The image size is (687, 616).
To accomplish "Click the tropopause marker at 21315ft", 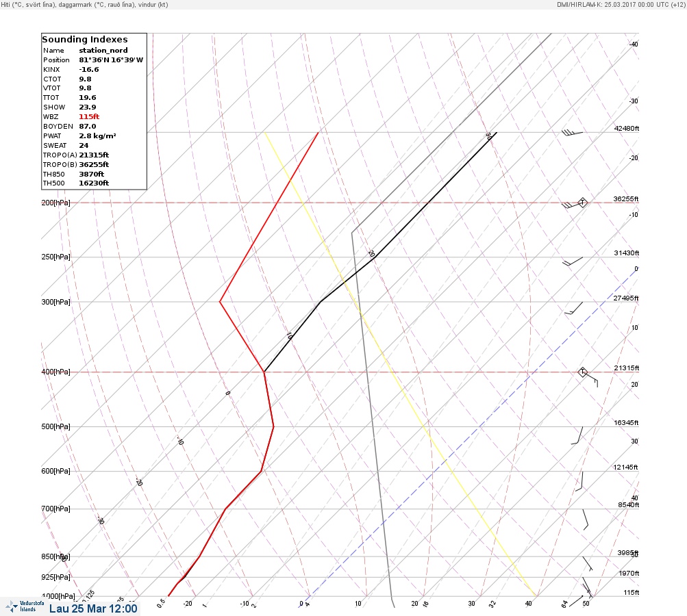I will pos(582,372).
